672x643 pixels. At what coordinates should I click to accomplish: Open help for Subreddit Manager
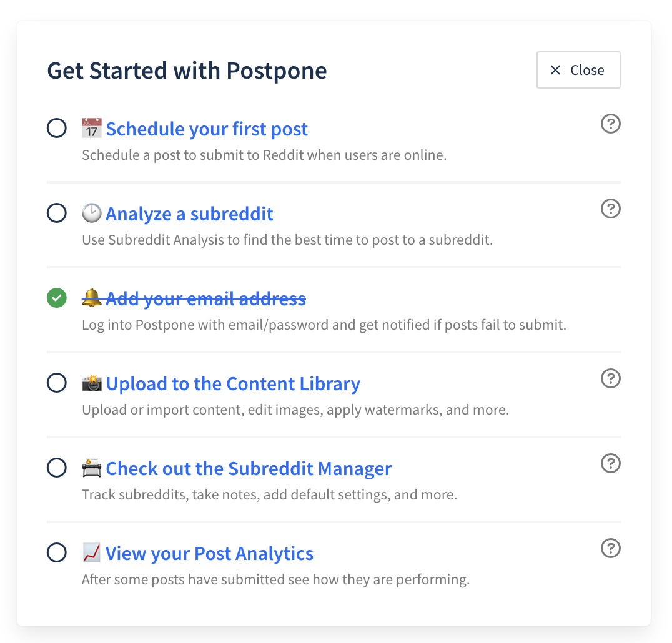[x=611, y=463]
